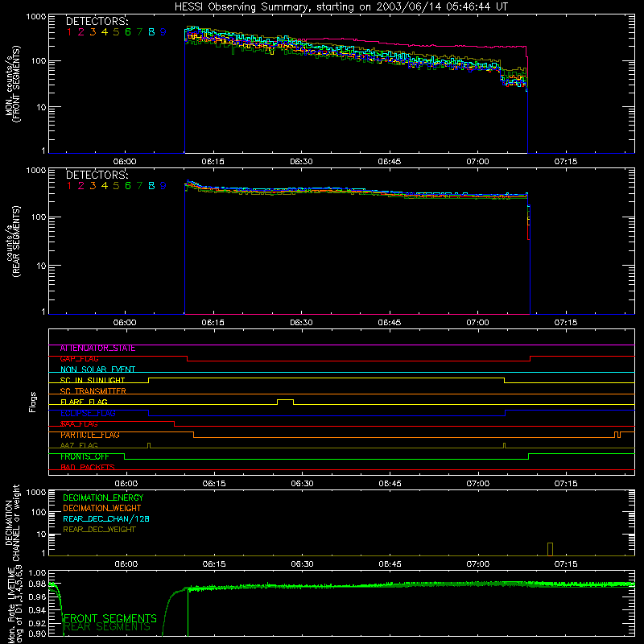The height and width of the screenshot is (644, 644).
Task: Click the 0.98 livetime axis value
Action: point(37,584)
